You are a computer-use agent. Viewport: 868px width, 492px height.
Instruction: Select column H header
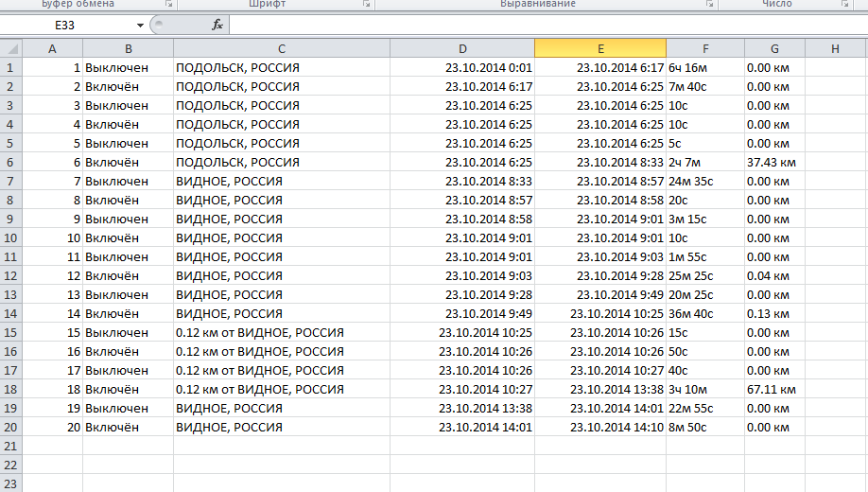coord(835,49)
